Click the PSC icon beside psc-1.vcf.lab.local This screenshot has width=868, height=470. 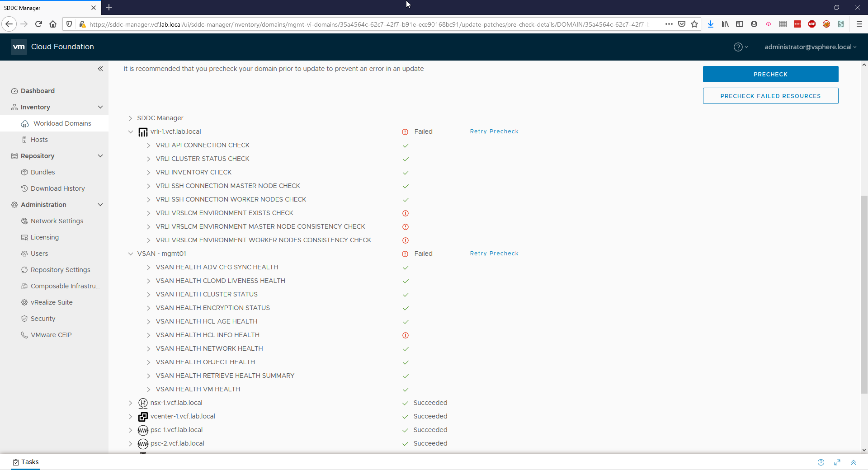[143, 430]
